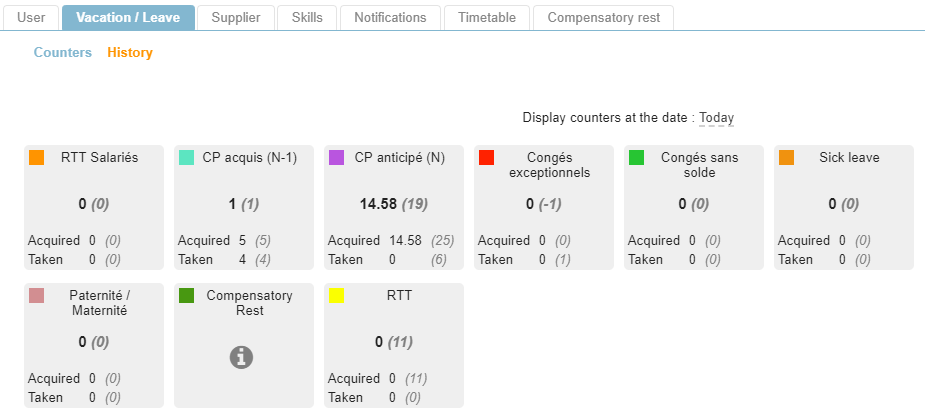This screenshot has width=925, height=415.
Task: Switch to the User tab
Action: (x=31, y=18)
